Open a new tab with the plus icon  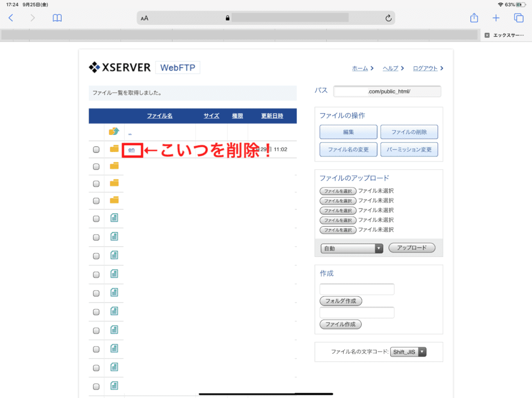point(496,17)
